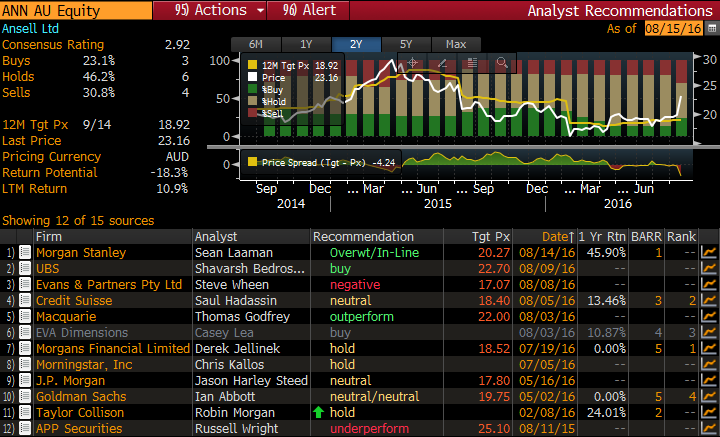Switch chart range to 5Y
This screenshot has width=720, height=437.
(406, 45)
